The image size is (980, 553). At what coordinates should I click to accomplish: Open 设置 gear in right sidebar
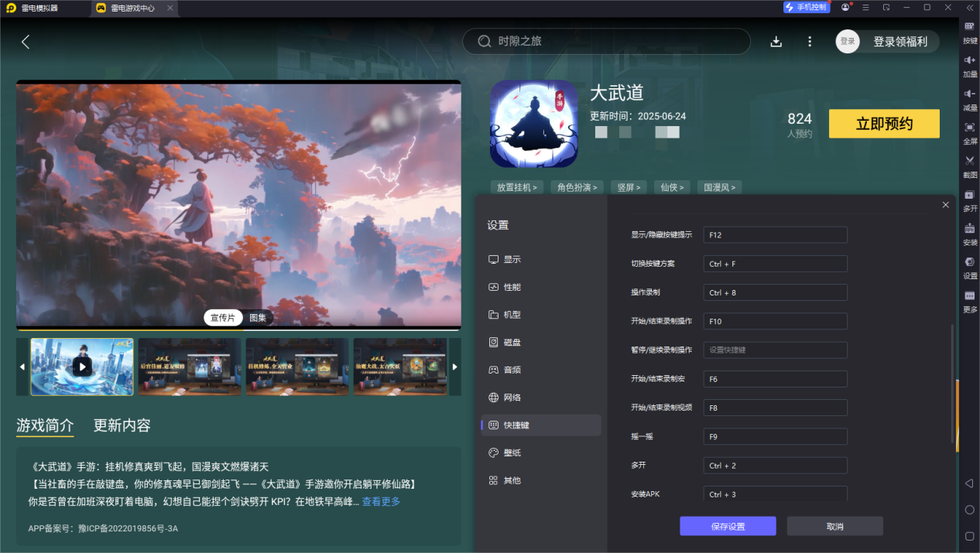tap(970, 268)
